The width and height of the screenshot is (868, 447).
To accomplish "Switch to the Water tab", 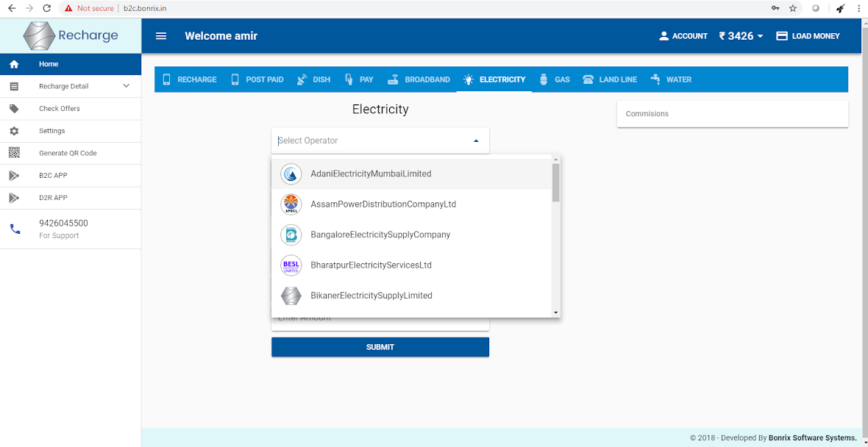I will (671, 79).
